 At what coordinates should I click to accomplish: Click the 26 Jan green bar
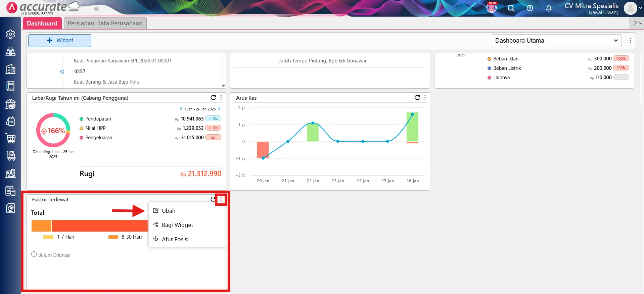coord(412,127)
